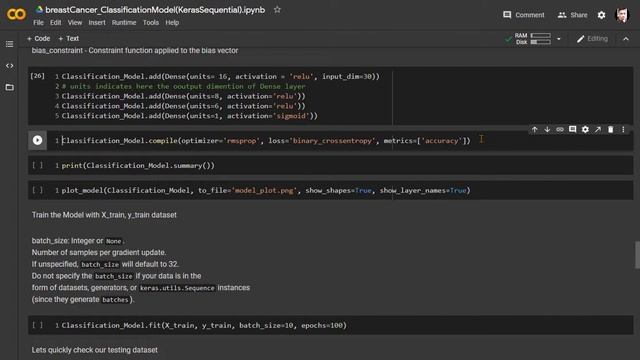Add a new Text cell
The image size is (640, 360).
coord(68,38)
